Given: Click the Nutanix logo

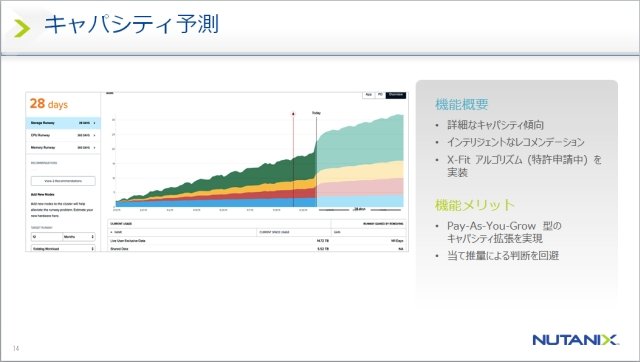Looking at the screenshot, I should pyautogui.click(x=576, y=340).
